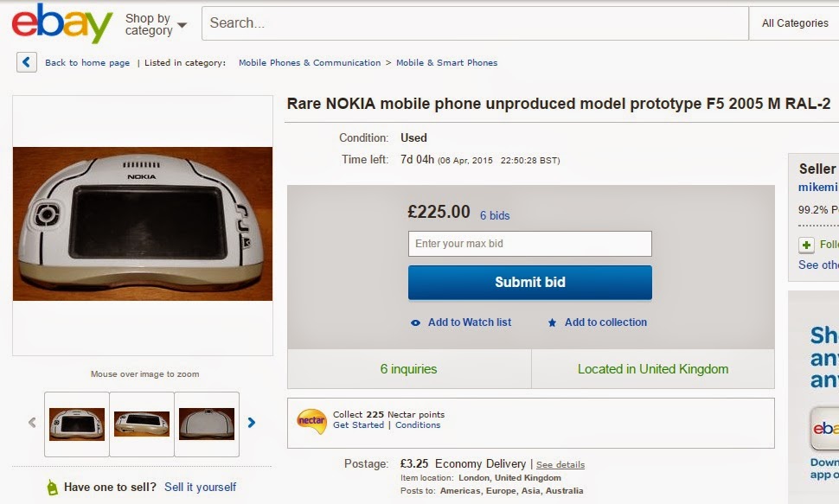Show previous thumbnails with left arrow
Viewport: 839px width, 504px height.
coord(32,423)
